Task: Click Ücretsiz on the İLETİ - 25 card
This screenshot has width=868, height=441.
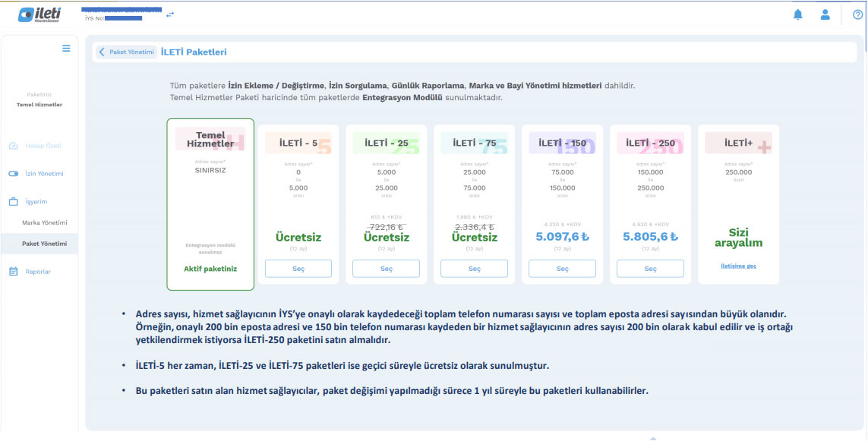Action: pyautogui.click(x=387, y=238)
